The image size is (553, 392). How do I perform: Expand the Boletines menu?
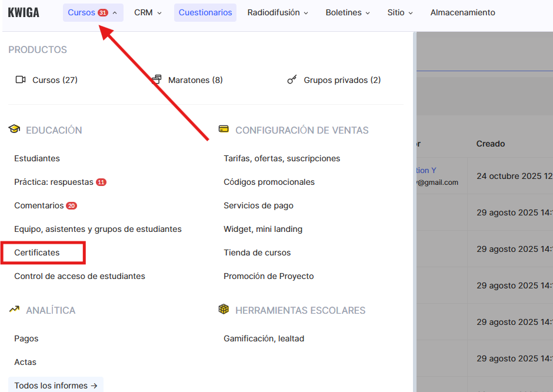348,12
